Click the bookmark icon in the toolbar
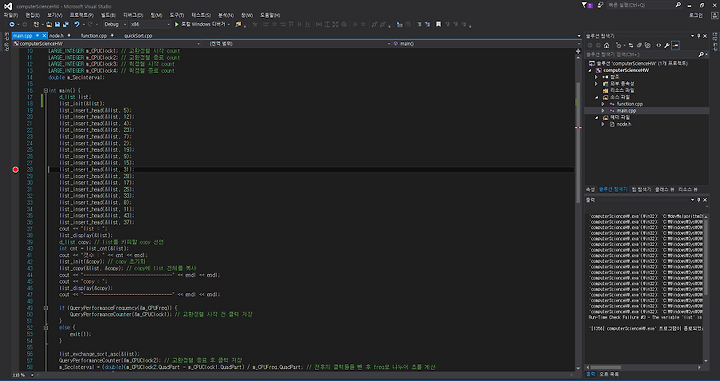 (438, 24)
